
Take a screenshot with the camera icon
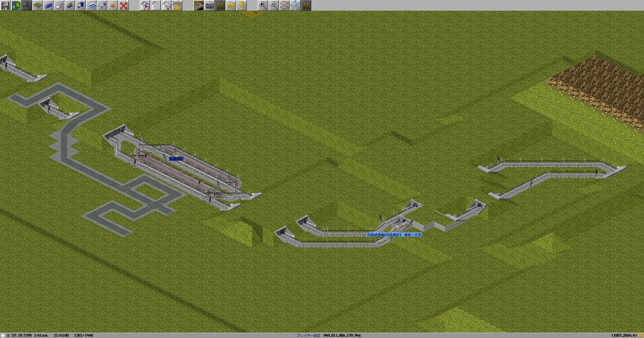pos(209,5)
